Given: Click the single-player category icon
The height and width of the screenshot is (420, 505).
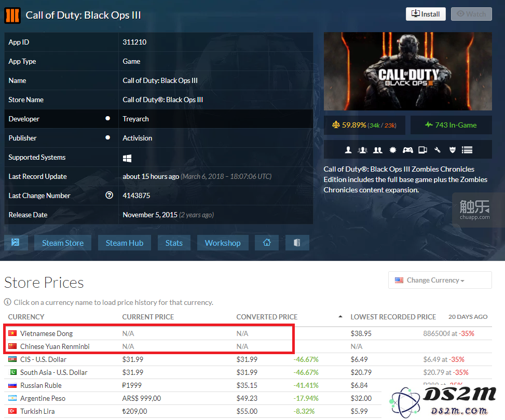Looking at the screenshot, I should coord(348,150).
